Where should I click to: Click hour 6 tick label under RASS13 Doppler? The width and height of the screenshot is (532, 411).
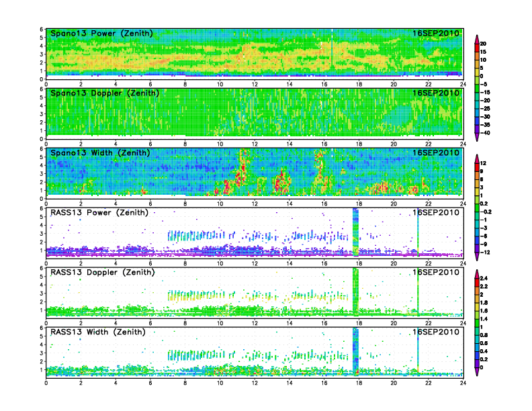click(150, 323)
